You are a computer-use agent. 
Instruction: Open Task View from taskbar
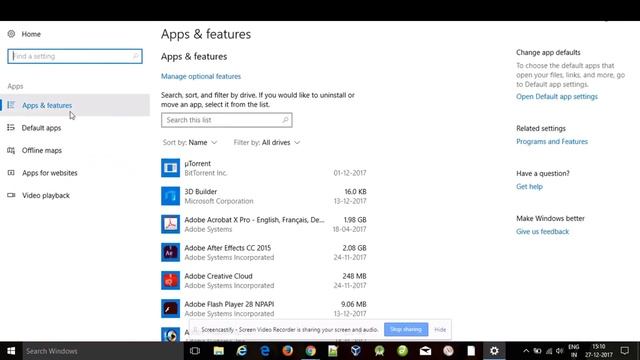point(195,351)
